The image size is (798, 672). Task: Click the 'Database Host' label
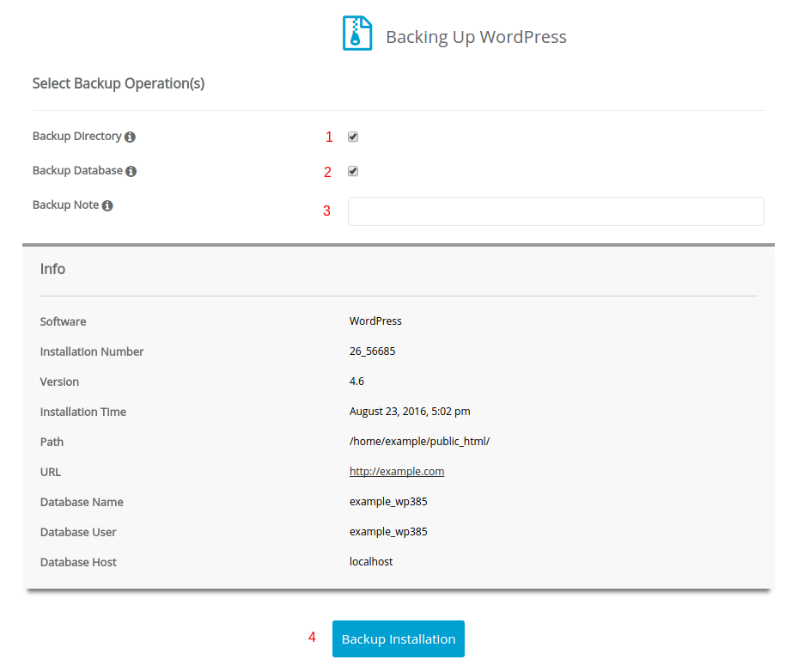(78, 562)
